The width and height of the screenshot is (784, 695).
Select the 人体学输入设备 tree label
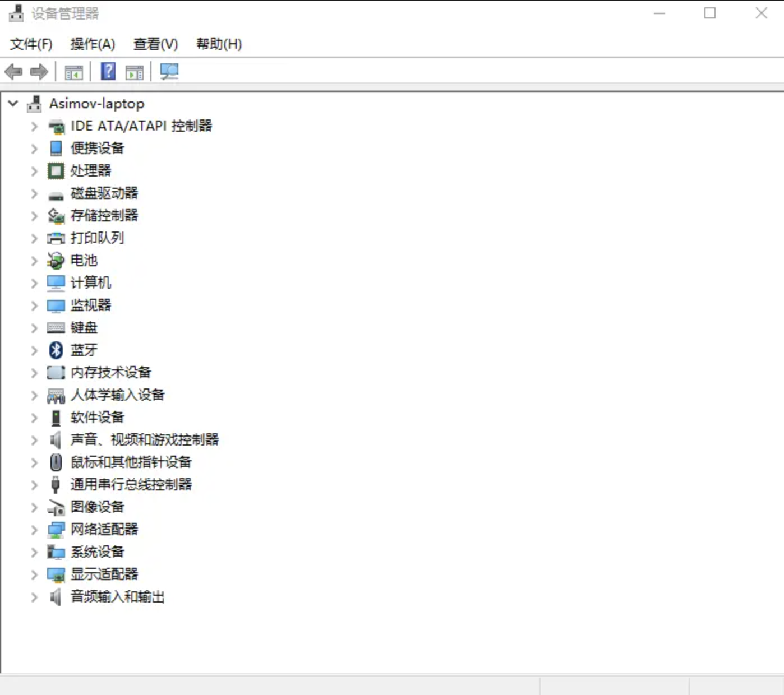117,395
